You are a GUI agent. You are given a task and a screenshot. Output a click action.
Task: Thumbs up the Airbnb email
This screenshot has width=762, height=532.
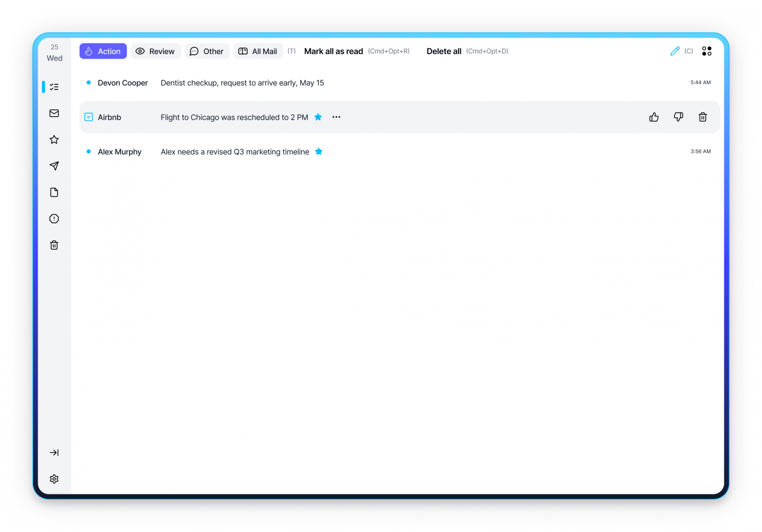654,117
